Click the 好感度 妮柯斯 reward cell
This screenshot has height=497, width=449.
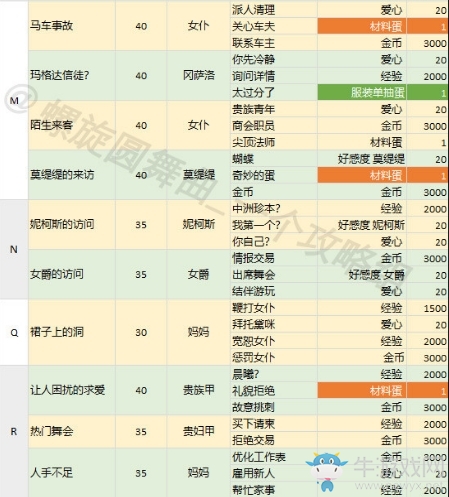pyautogui.click(x=362, y=225)
